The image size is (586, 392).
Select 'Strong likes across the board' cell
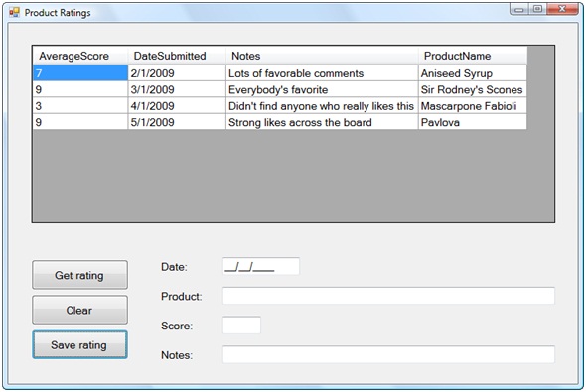click(322, 122)
